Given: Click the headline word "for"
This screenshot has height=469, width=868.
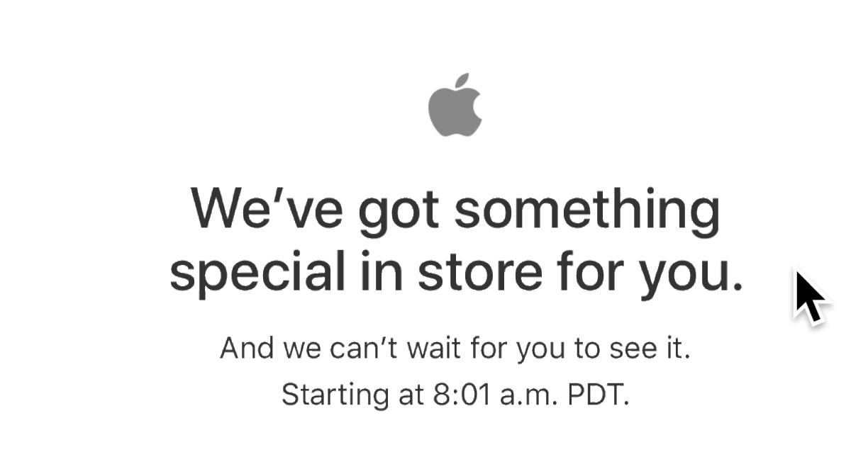Looking at the screenshot, I should (x=586, y=271).
